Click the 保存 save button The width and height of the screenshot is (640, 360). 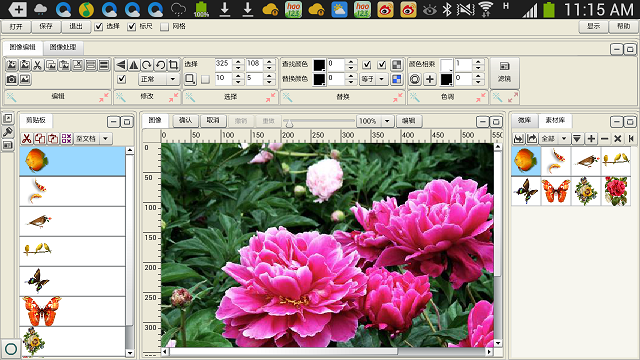[46, 27]
